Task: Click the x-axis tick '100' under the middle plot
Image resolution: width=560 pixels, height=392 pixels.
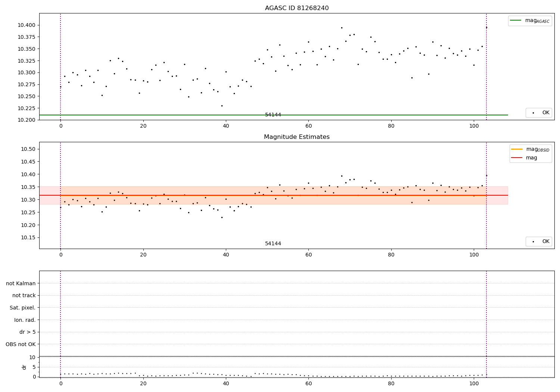Action: pos(474,255)
